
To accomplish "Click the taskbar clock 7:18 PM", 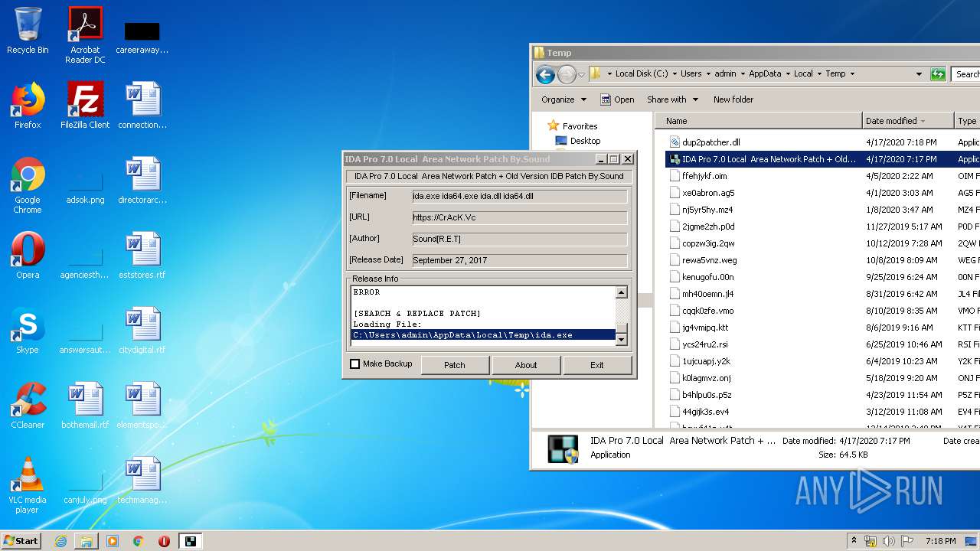I will coord(940,541).
